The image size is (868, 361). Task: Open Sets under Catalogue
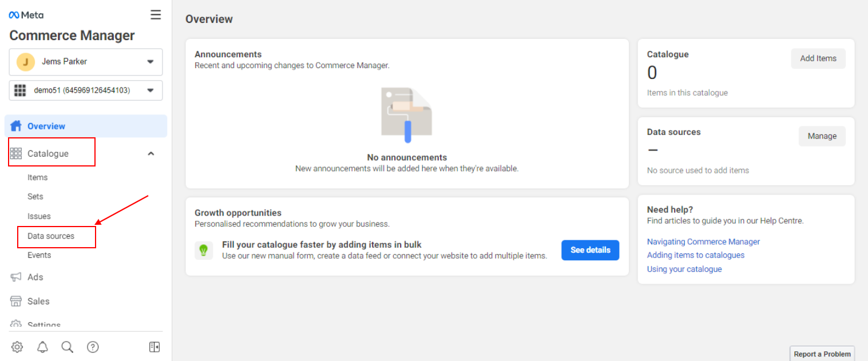coord(35,196)
